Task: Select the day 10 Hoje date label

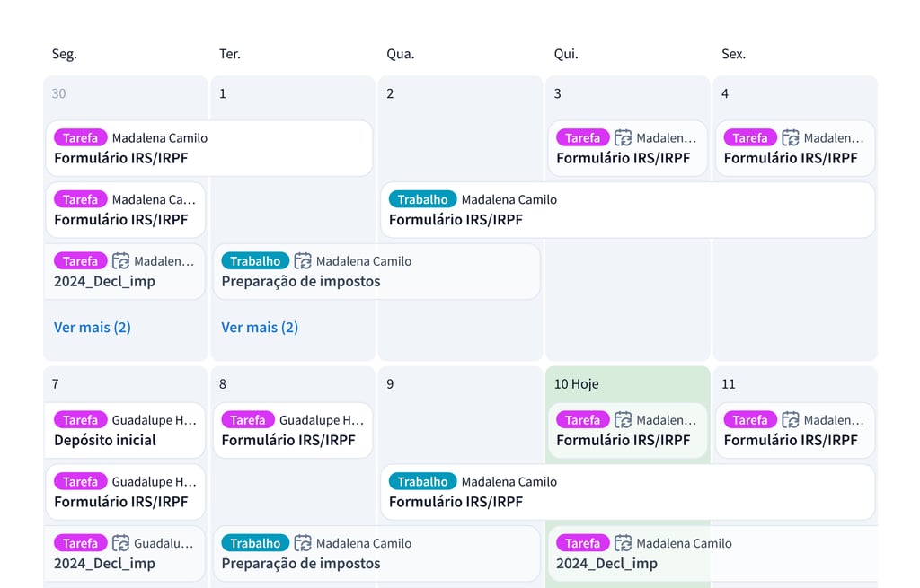Action: click(x=576, y=384)
